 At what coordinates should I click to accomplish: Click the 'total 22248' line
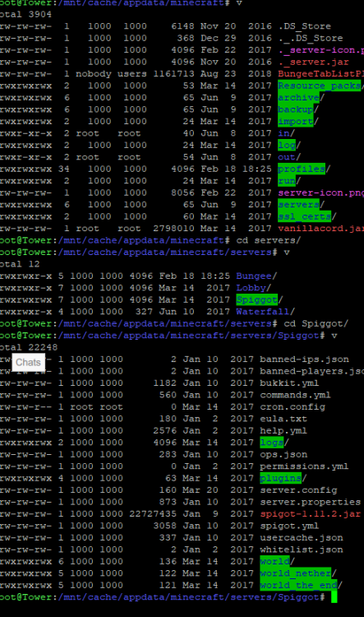[x=29, y=347]
